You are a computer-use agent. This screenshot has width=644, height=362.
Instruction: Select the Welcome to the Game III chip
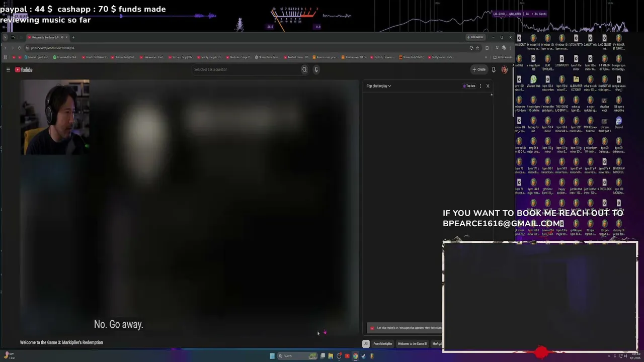[x=412, y=344]
